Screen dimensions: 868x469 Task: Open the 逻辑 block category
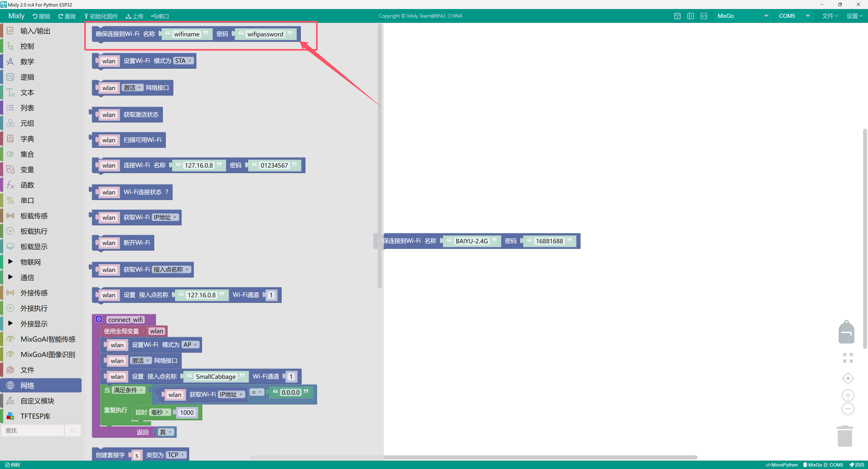click(x=41, y=77)
